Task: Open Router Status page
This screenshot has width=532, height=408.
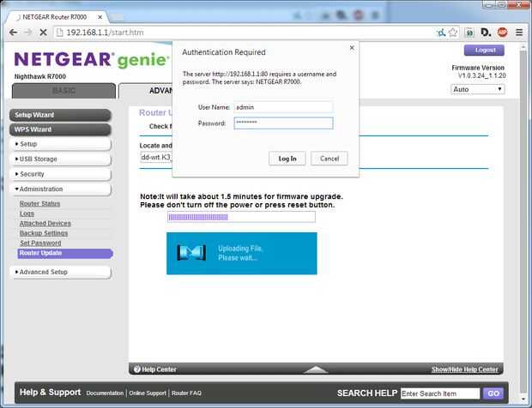Action: 40,204
